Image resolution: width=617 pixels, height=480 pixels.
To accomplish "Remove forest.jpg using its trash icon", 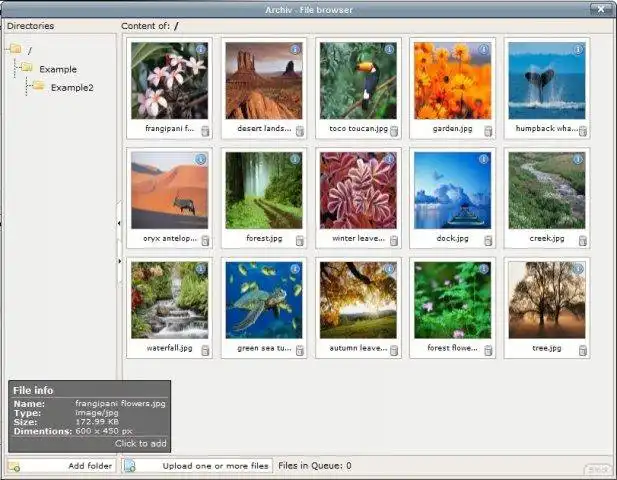I will [300, 240].
